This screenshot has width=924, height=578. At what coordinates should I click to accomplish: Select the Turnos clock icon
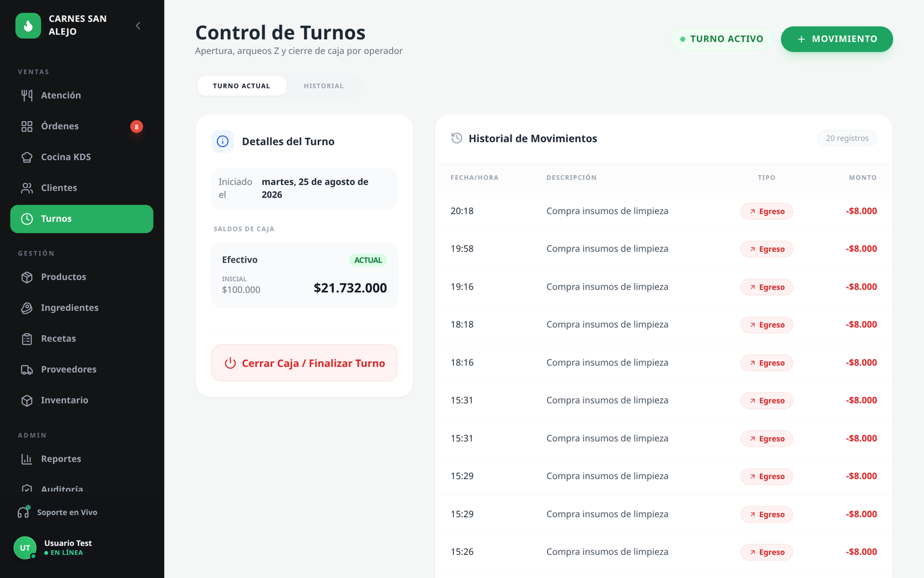[27, 218]
